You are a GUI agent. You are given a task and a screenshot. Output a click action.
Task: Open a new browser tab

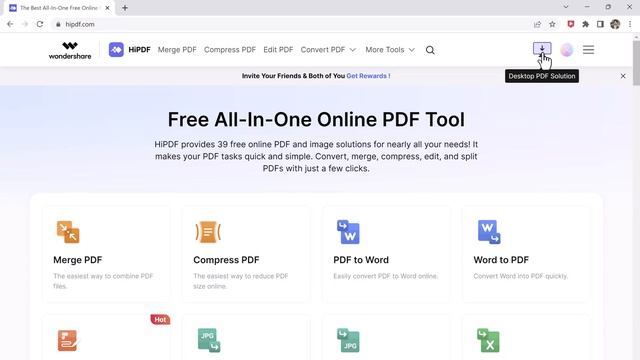tap(125, 8)
